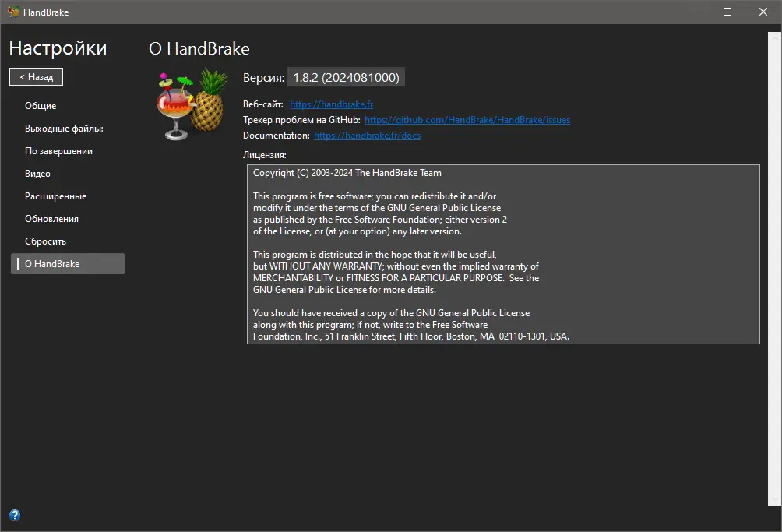Click inside the license text box
The width and height of the screenshot is (782, 532).
[x=503, y=254]
